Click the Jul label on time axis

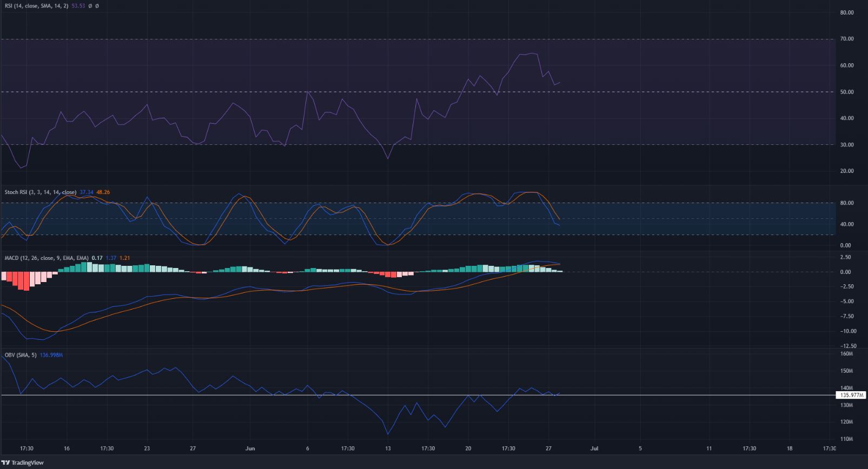pos(594,448)
